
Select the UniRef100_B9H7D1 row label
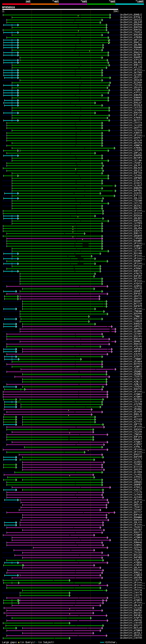tap(131, 221)
